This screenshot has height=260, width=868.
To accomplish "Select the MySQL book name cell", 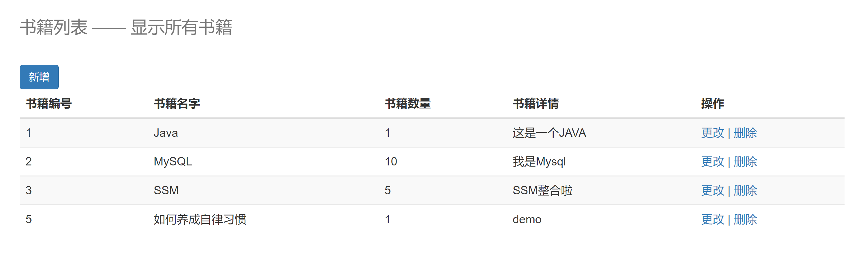I will coord(173,161).
